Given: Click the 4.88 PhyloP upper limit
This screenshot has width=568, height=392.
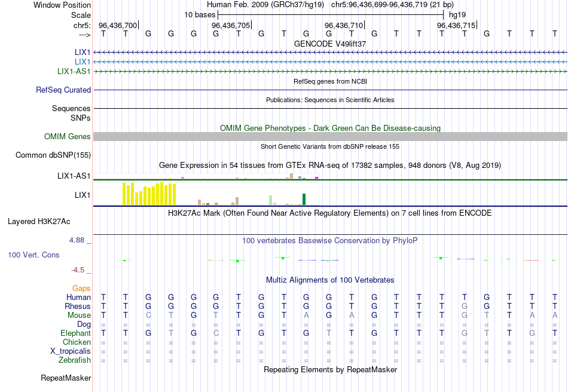Looking at the screenshot, I should point(77,240).
